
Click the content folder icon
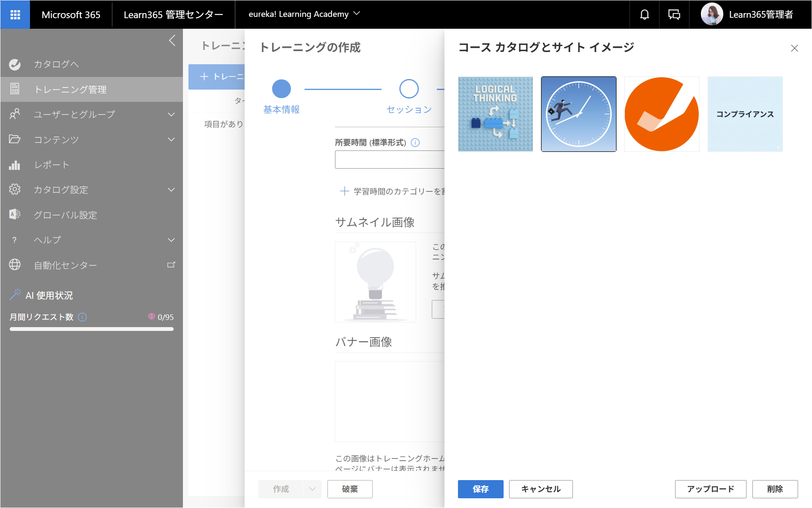tap(15, 139)
